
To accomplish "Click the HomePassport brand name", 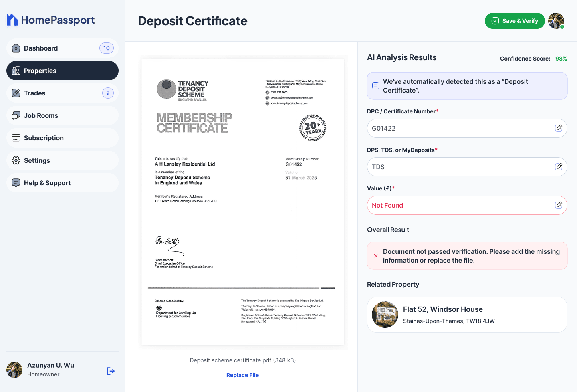I will click(58, 20).
